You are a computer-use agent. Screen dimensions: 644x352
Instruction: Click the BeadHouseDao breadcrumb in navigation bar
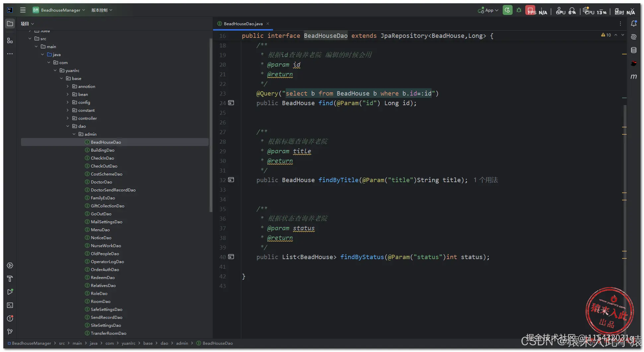215,343
